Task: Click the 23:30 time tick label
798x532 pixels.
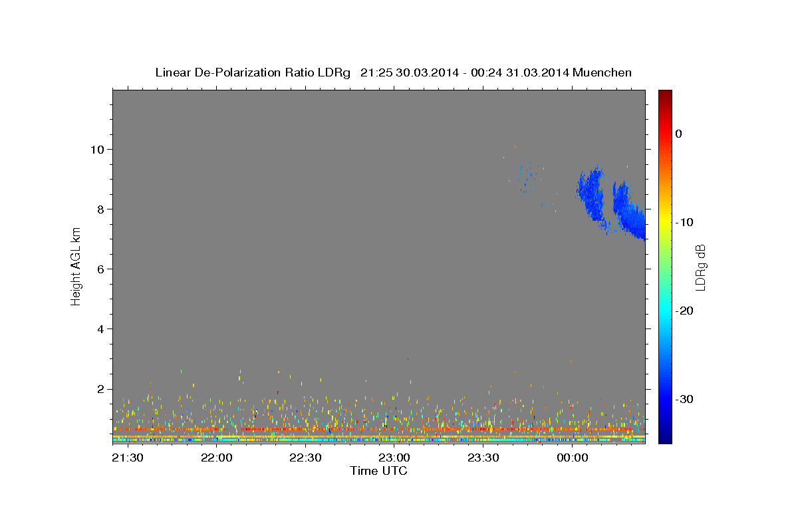Action: pyautogui.click(x=483, y=458)
